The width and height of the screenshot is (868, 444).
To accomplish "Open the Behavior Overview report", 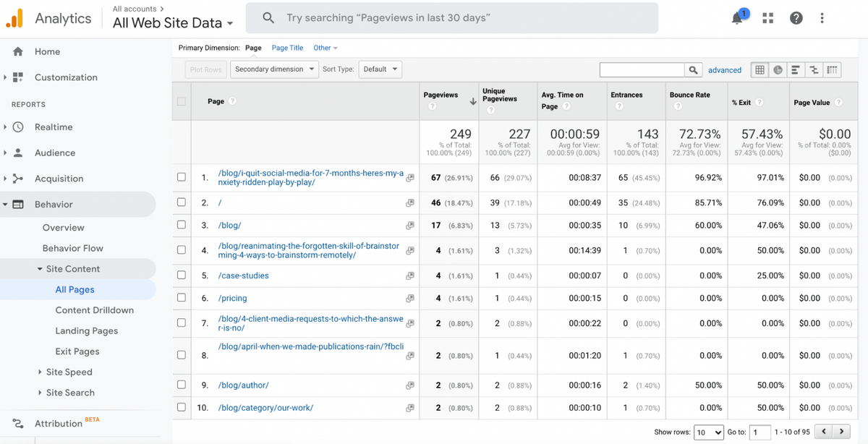I will pyautogui.click(x=64, y=227).
